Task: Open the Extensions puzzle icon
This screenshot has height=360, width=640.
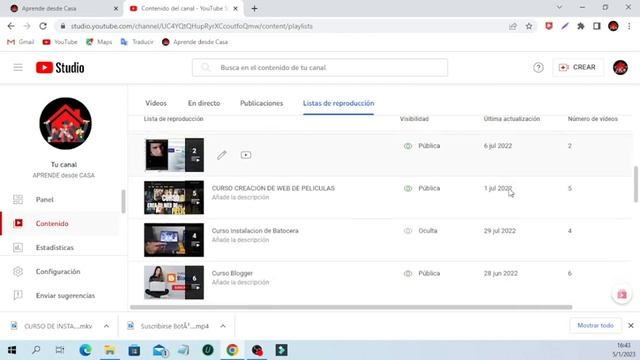Action: [x=580, y=26]
